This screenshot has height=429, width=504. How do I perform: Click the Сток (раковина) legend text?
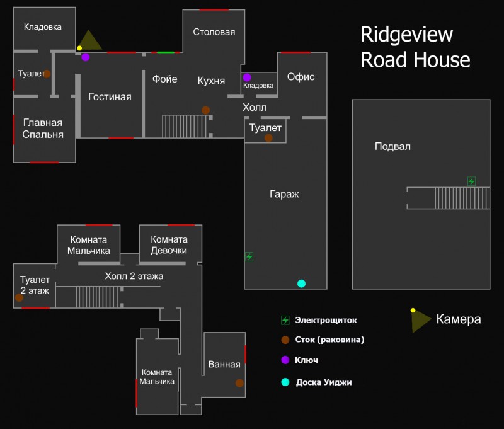pos(329,340)
